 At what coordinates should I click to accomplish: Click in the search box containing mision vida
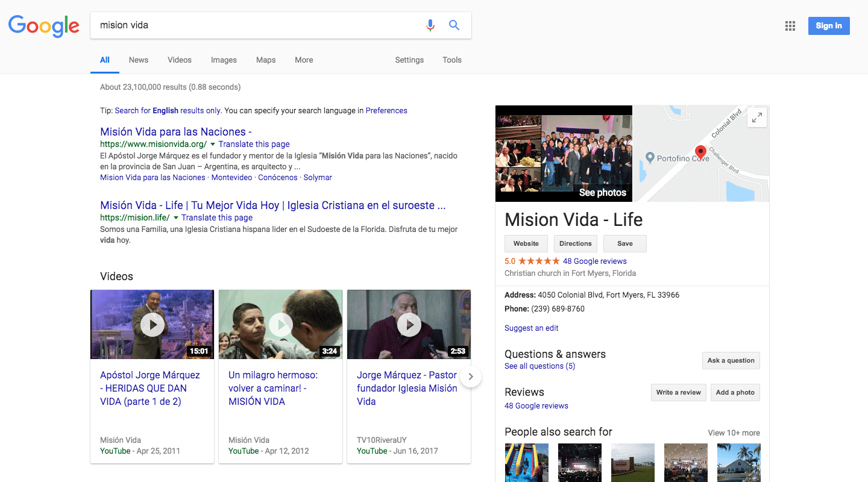[253, 25]
